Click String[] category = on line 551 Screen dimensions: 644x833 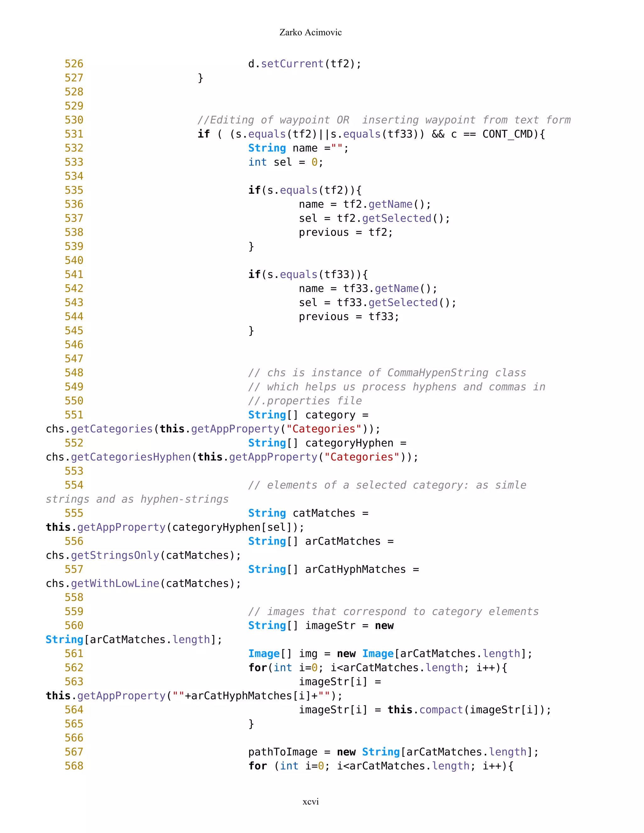308,415
